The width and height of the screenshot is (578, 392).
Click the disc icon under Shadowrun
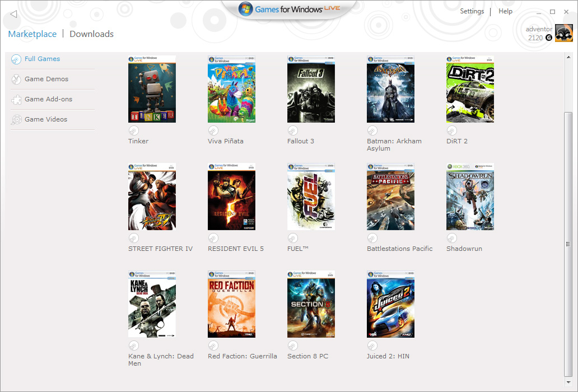coord(451,238)
